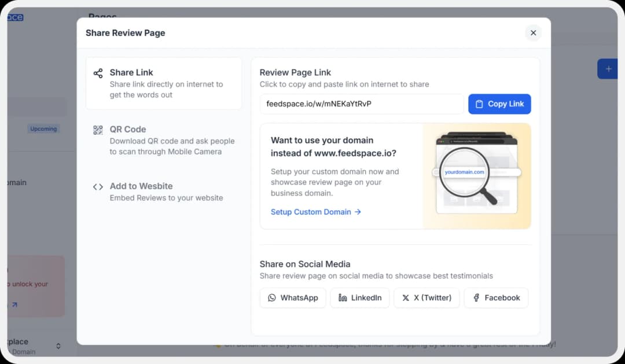Screen dimensions: 625x364
Task: Click the clipboard icon inside Copy Link button
Action: coord(479,104)
